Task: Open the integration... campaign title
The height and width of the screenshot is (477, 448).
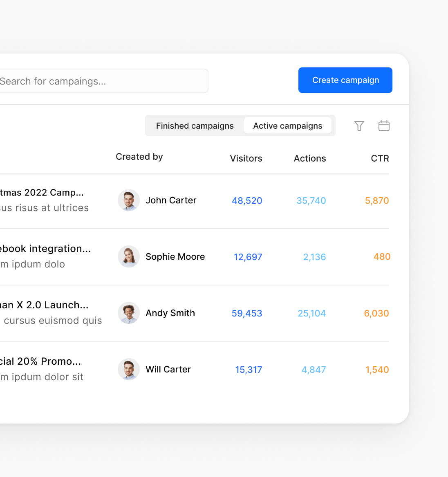Action: pyautogui.click(x=60, y=249)
